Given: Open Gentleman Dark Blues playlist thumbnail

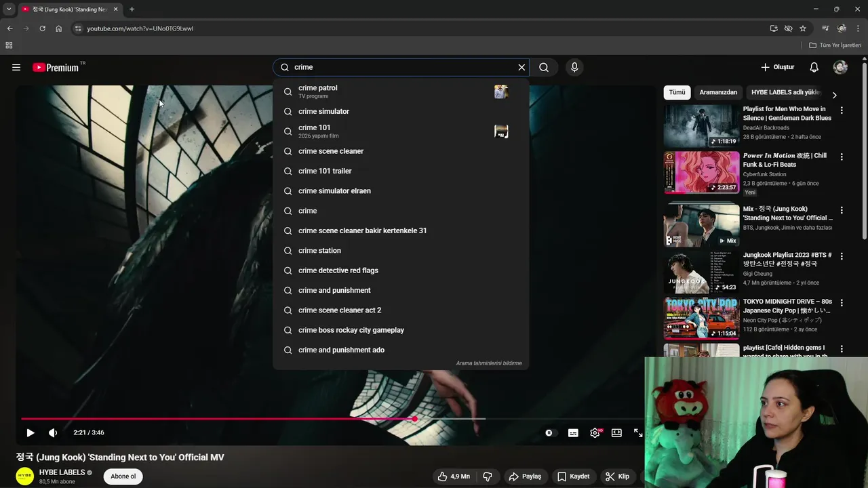Looking at the screenshot, I should tap(701, 126).
